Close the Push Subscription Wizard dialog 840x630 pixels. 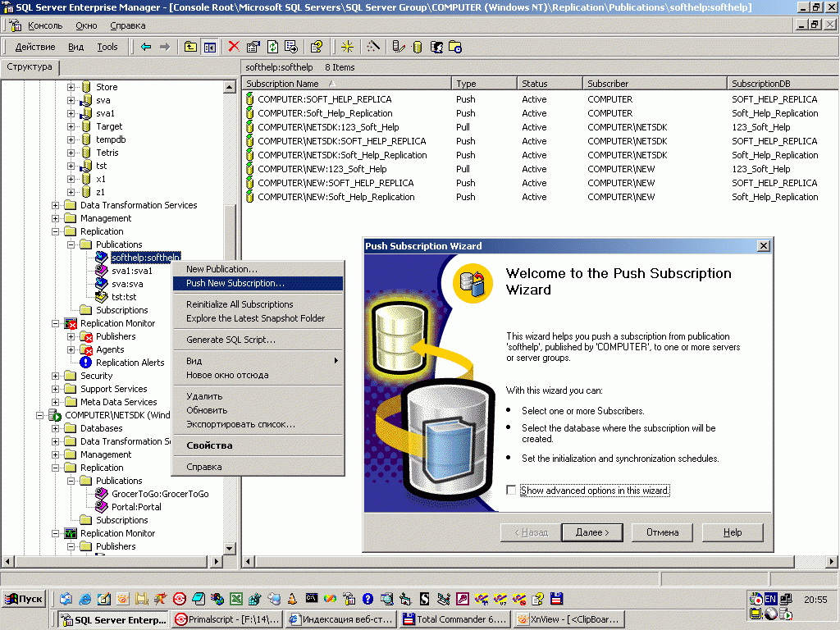click(x=764, y=246)
